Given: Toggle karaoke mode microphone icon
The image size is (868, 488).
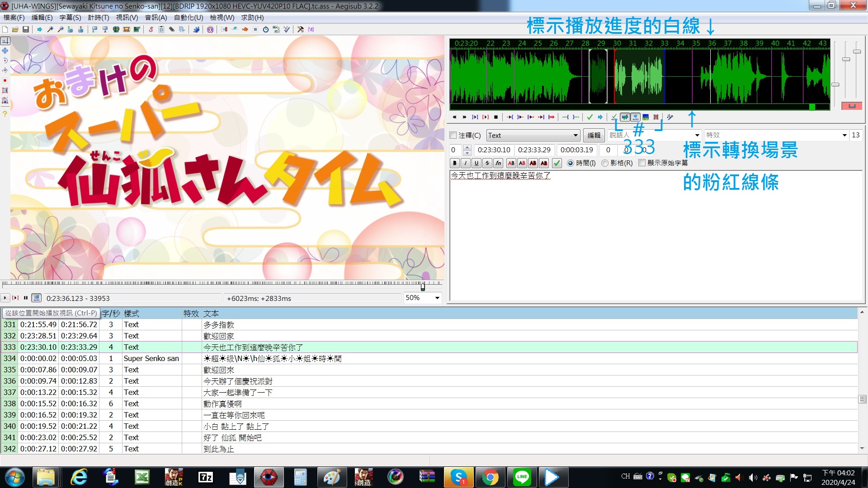Looking at the screenshot, I should tap(670, 117).
